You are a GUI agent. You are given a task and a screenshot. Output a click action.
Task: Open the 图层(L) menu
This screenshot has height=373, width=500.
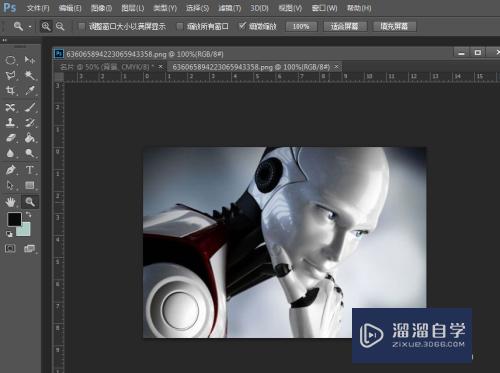tap(133, 8)
